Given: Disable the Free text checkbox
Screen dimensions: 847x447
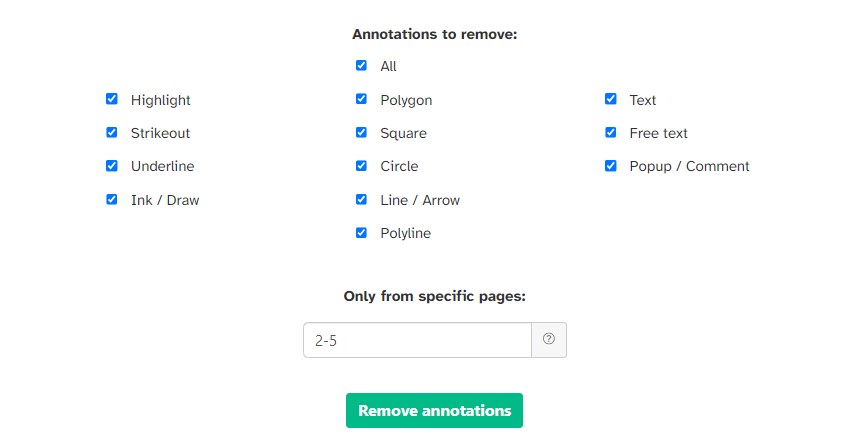Looking at the screenshot, I should point(610,132).
